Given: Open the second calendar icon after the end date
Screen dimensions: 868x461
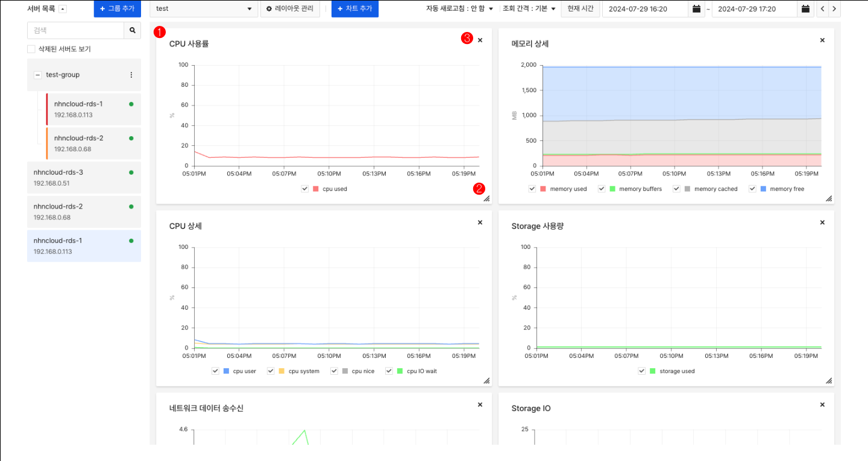Looking at the screenshot, I should point(805,9).
